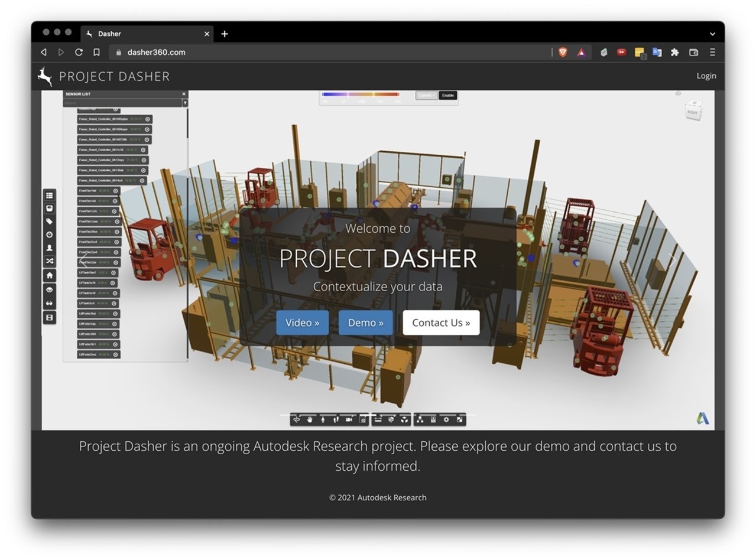This screenshot has width=756, height=560.
Task: Click Login in the top navigation
Action: 706,76
